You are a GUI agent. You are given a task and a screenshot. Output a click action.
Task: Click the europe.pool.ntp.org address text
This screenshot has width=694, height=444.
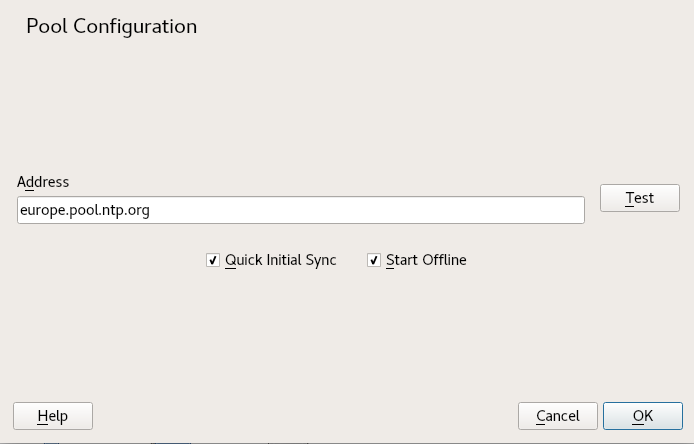tap(85, 210)
